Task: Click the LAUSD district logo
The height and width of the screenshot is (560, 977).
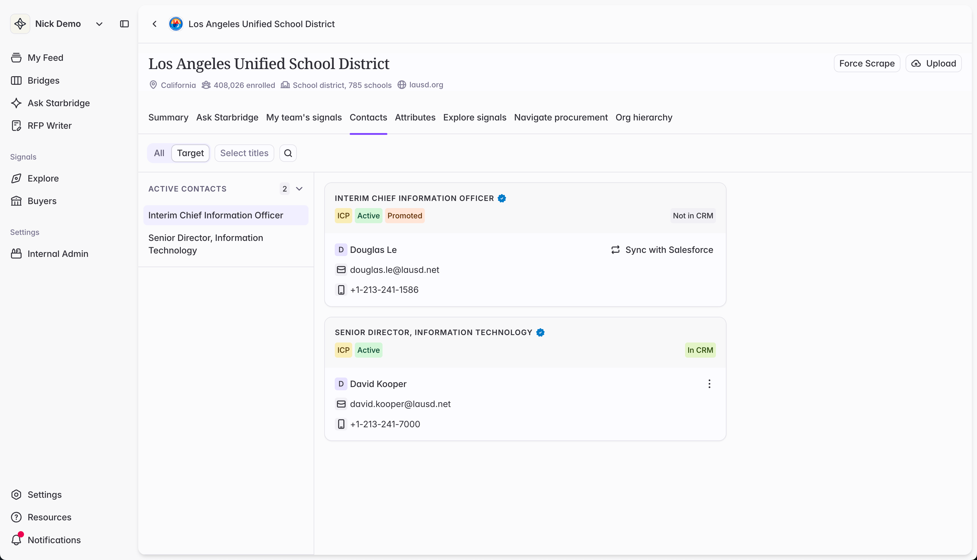Action: 176,24
